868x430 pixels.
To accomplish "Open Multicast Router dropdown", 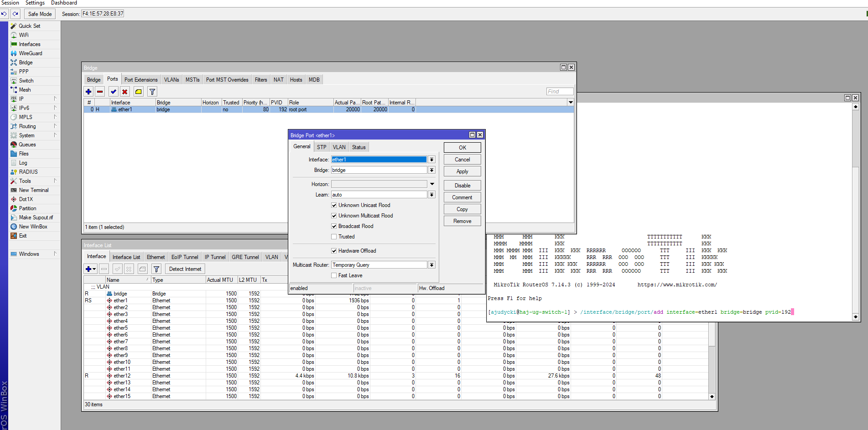I will click(431, 265).
